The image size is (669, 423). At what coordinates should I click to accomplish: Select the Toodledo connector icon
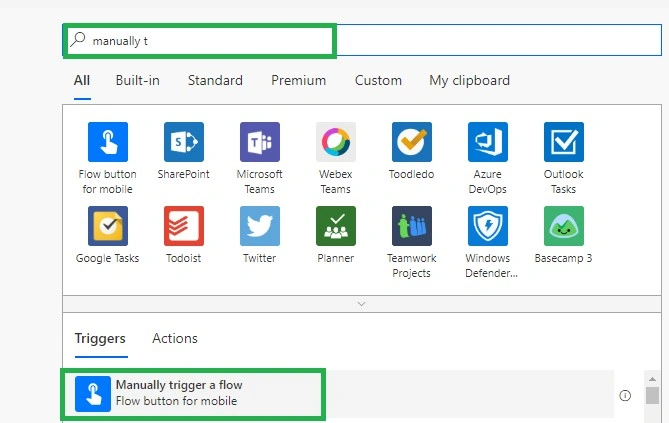pyautogui.click(x=412, y=142)
